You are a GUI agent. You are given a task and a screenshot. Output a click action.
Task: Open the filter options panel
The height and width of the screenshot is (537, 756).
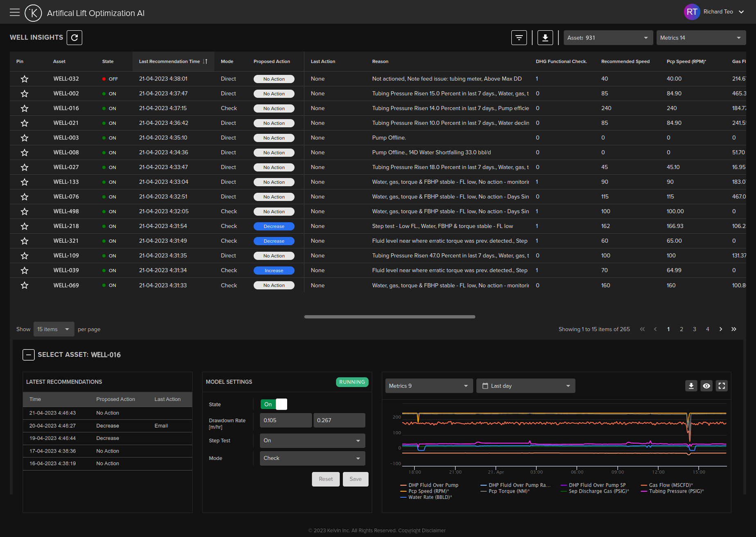[519, 38]
